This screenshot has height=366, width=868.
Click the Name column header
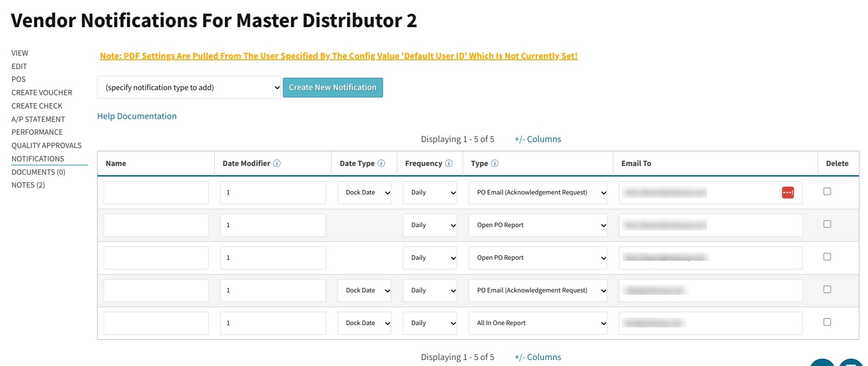(116, 163)
